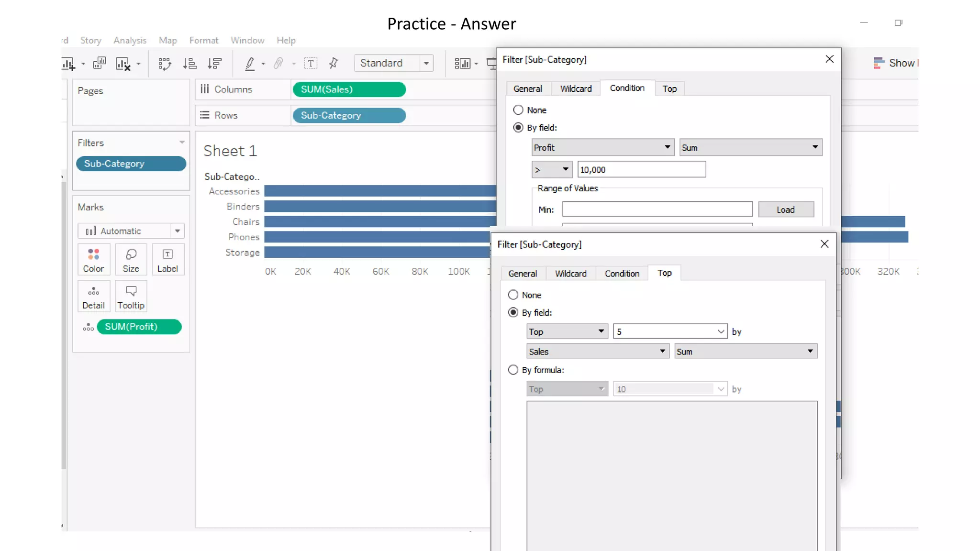The width and height of the screenshot is (980, 551).
Task: Switch to Wildcard tab in upper dialog
Action: [x=576, y=89]
